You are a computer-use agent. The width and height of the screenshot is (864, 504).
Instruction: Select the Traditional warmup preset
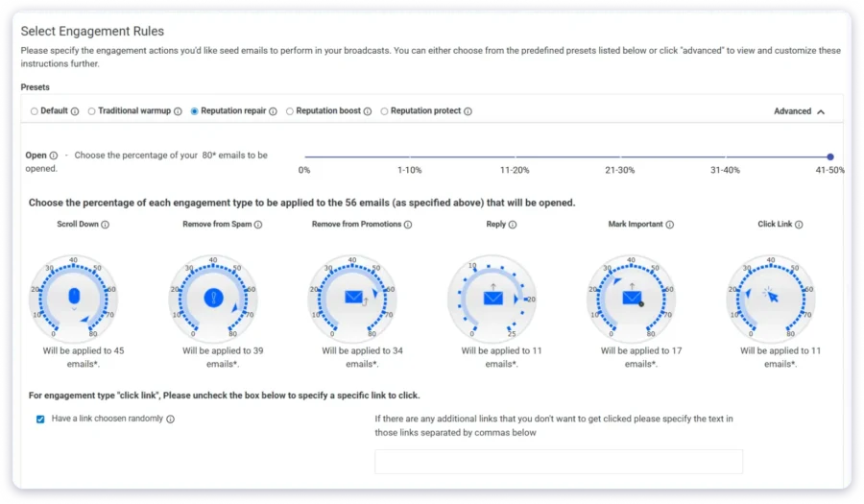pyautogui.click(x=91, y=111)
